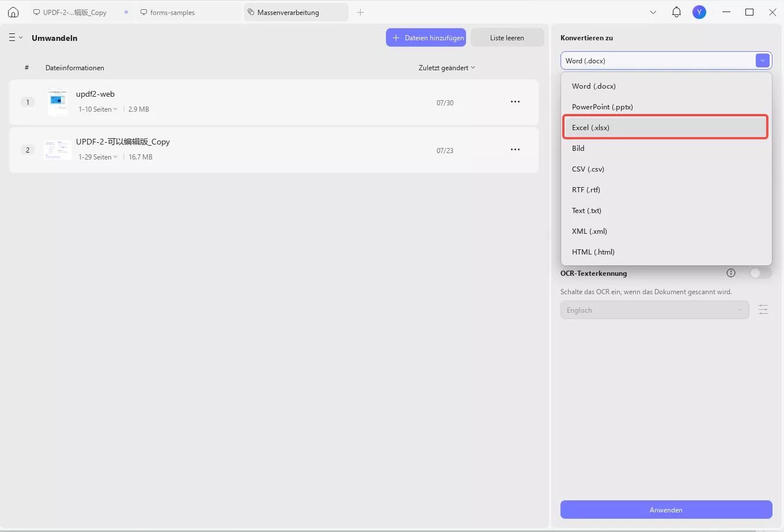Viewport: 784px width, 532px height.
Task: Open more options for UPDF-2 Copy file
Action: tap(515, 150)
